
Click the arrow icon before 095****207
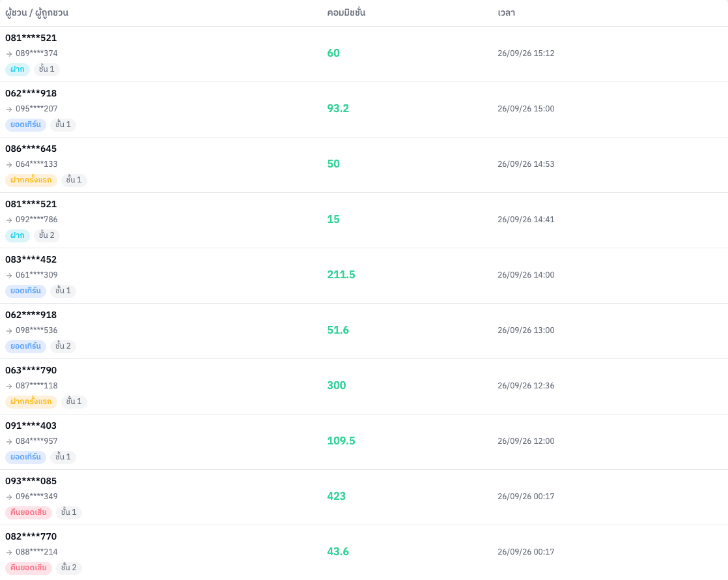9,109
